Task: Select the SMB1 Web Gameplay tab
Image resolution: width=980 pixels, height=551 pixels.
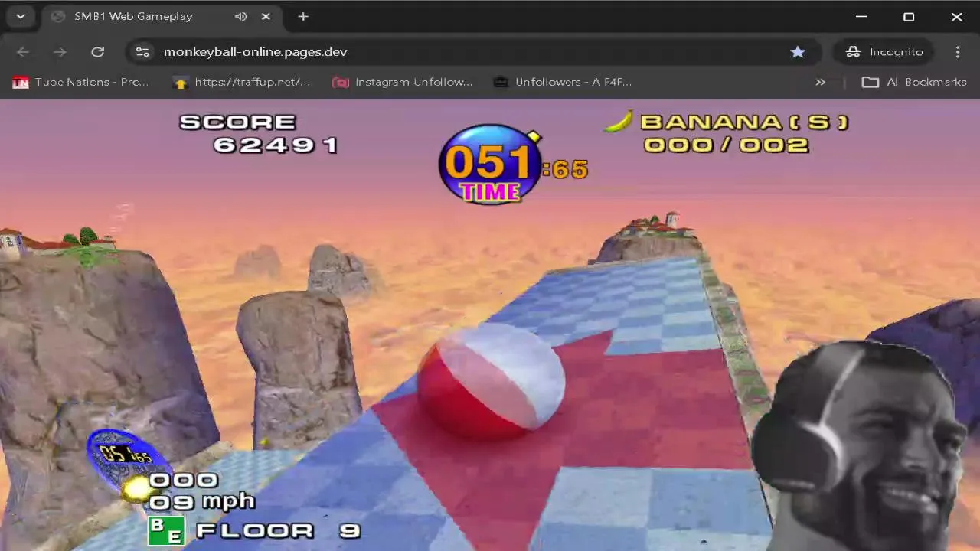Action: tap(161, 16)
